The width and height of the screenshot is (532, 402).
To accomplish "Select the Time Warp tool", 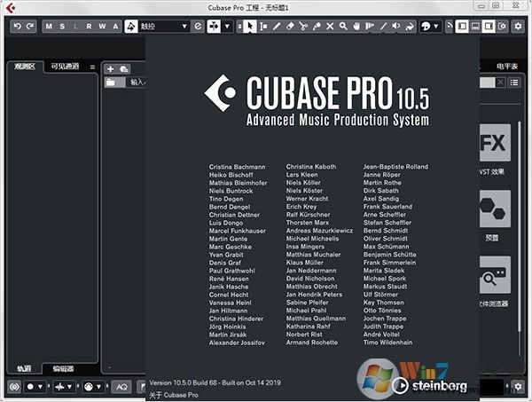I will 370,26.
